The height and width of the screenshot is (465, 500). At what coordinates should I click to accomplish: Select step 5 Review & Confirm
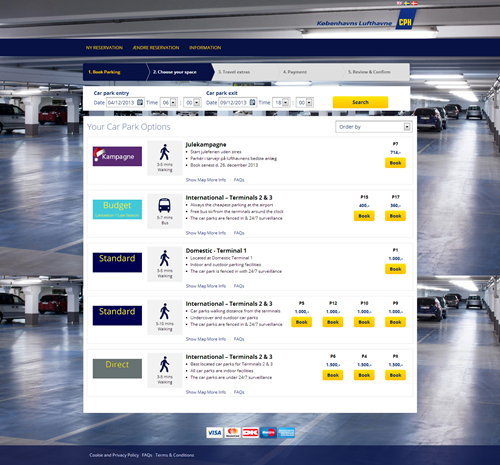376,72
